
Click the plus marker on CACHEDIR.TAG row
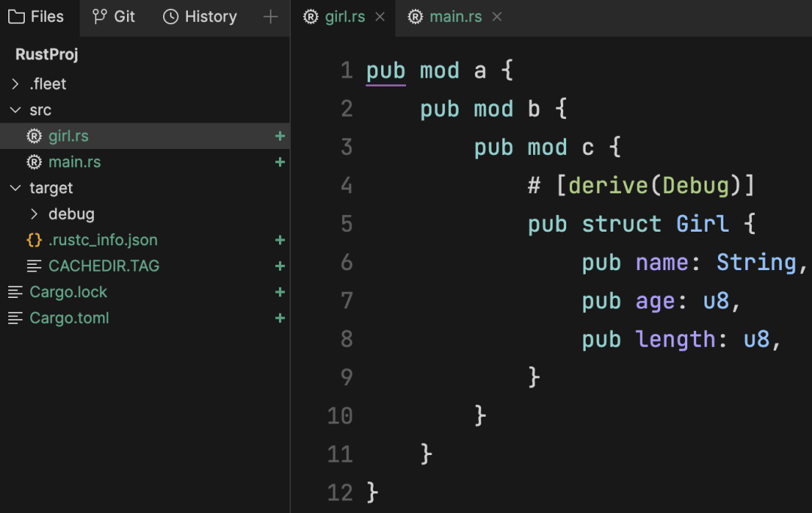(x=280, y=266)
